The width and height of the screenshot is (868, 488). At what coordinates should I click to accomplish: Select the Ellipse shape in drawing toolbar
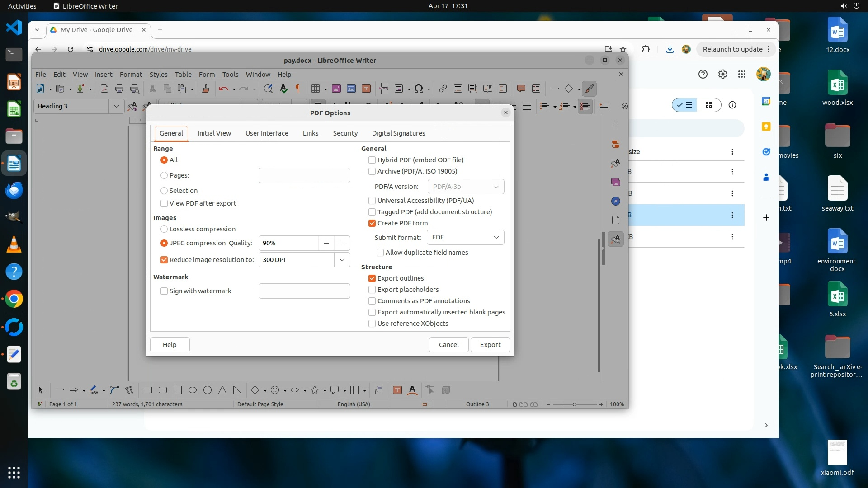pos(193,390)
